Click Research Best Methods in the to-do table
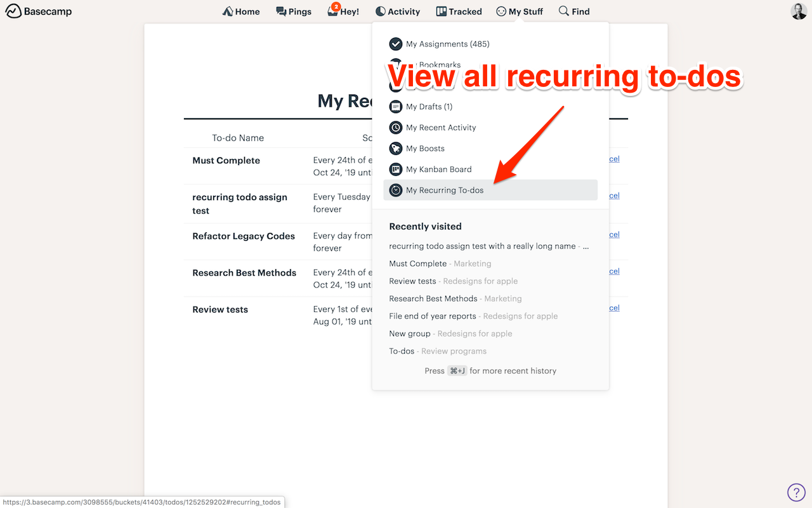Image resolution: width=812 pixels, height=508 pixels. pyautogui.click(x=244, y=273)
